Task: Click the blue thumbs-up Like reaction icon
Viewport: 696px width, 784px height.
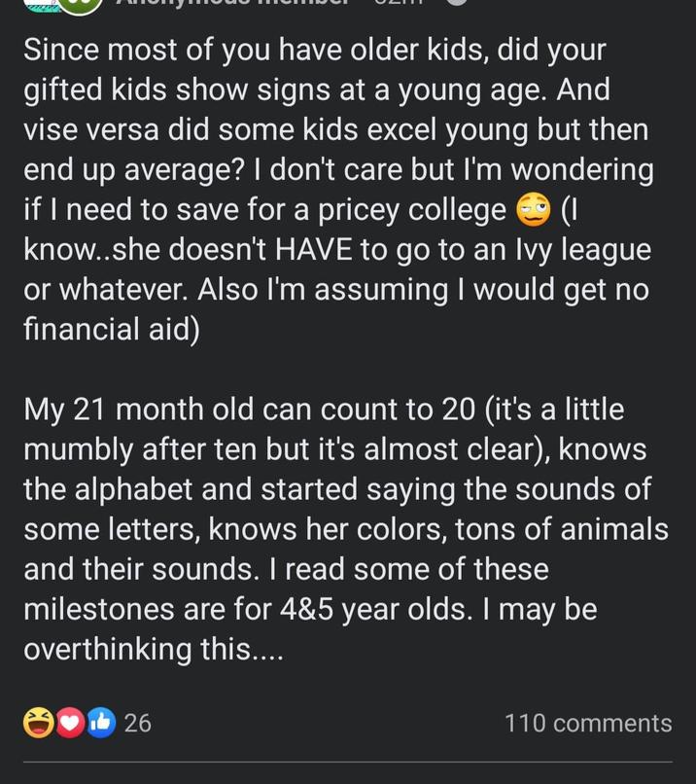Action: point(98,723)
